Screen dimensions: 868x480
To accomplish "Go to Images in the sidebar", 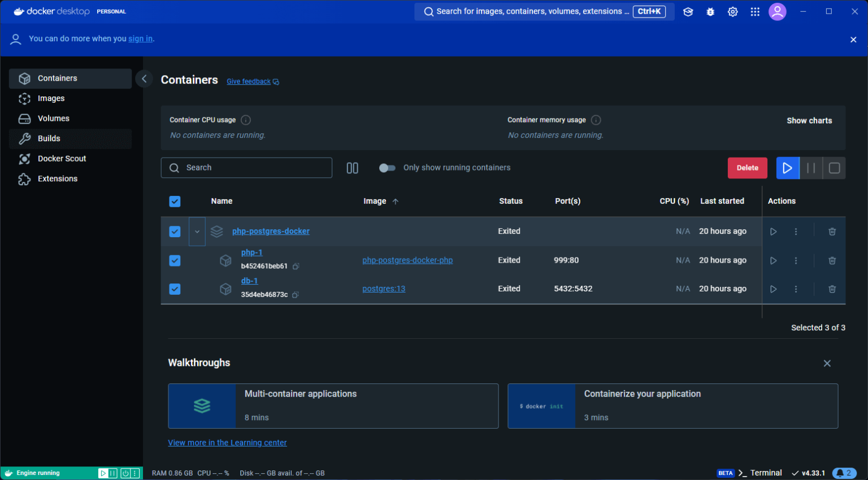I will (70, 98).
